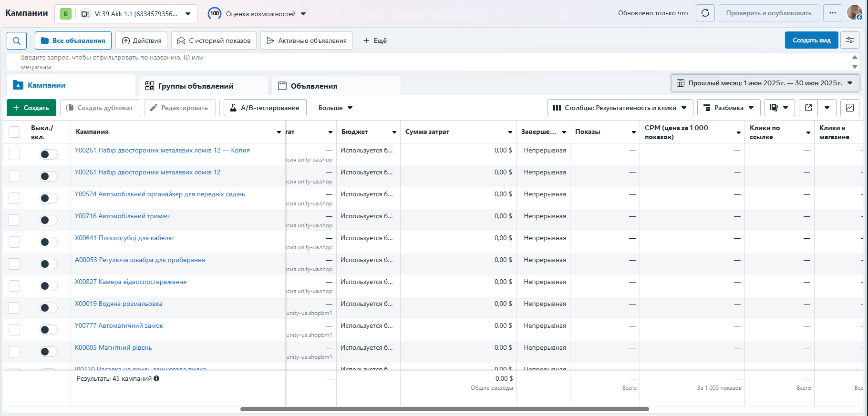This screenshot has height=416, width=868.
Task: Tick checkbox for Y00777 Автоматичний замок
Action: (14, 330)
